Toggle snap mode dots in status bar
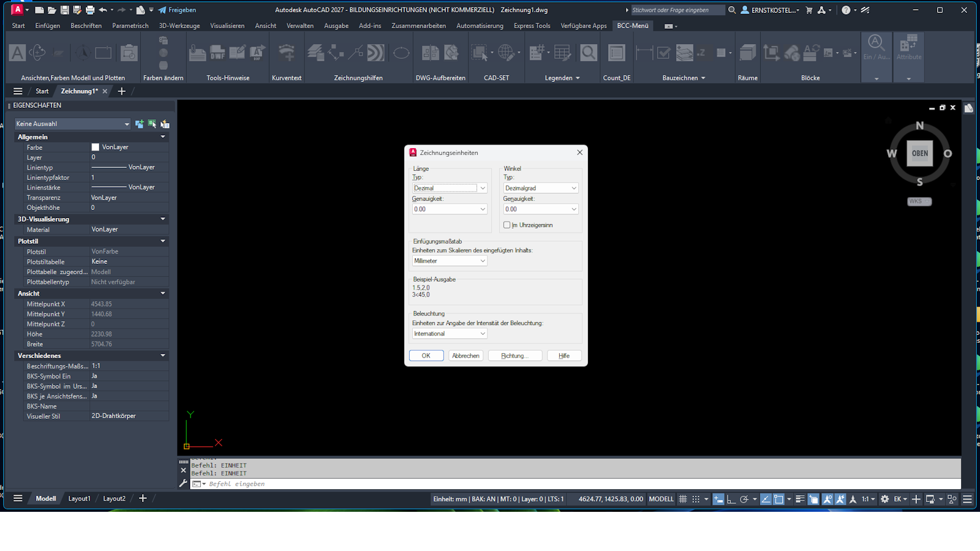980x551 pixels. 696,499
